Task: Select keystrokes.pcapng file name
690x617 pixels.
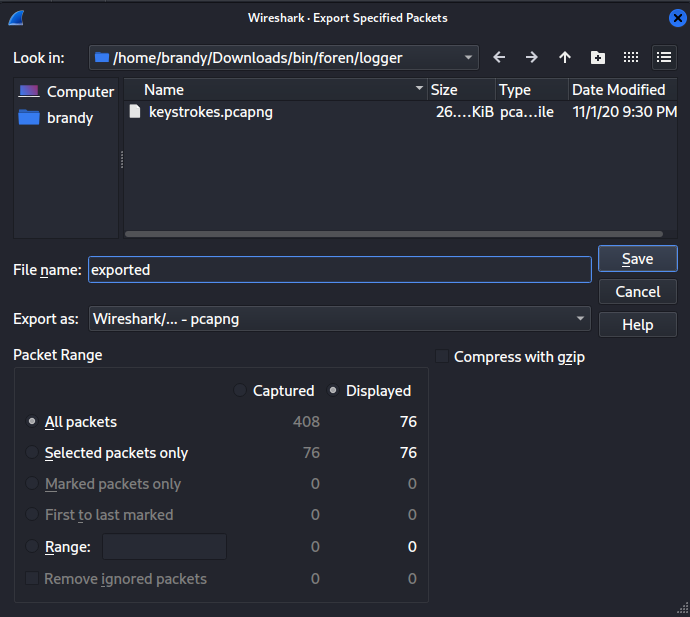Action: pos(211,112)
